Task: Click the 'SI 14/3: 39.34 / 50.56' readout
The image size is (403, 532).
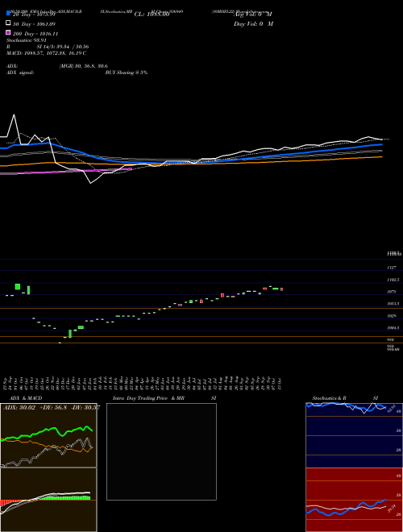Action: point(63,47)
